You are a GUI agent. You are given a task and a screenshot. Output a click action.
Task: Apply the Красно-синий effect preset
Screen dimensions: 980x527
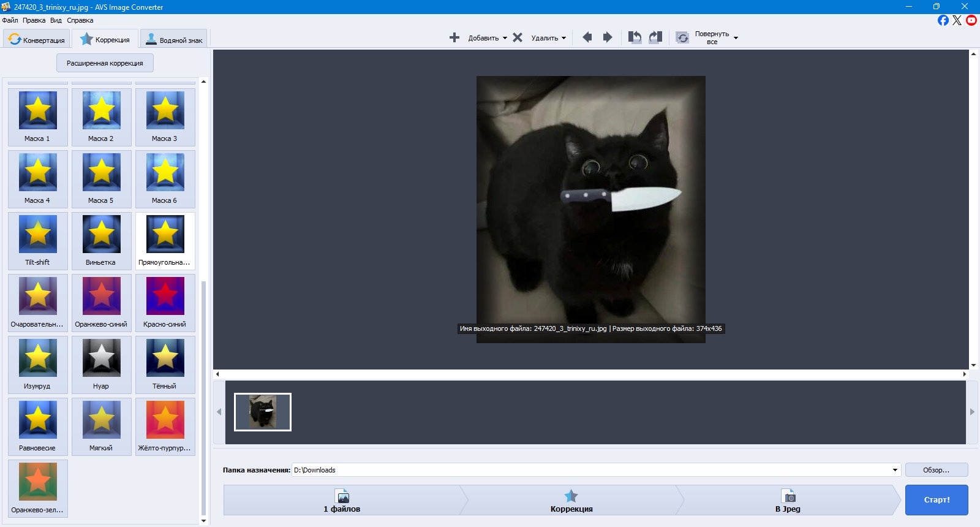tap(165, 303)
